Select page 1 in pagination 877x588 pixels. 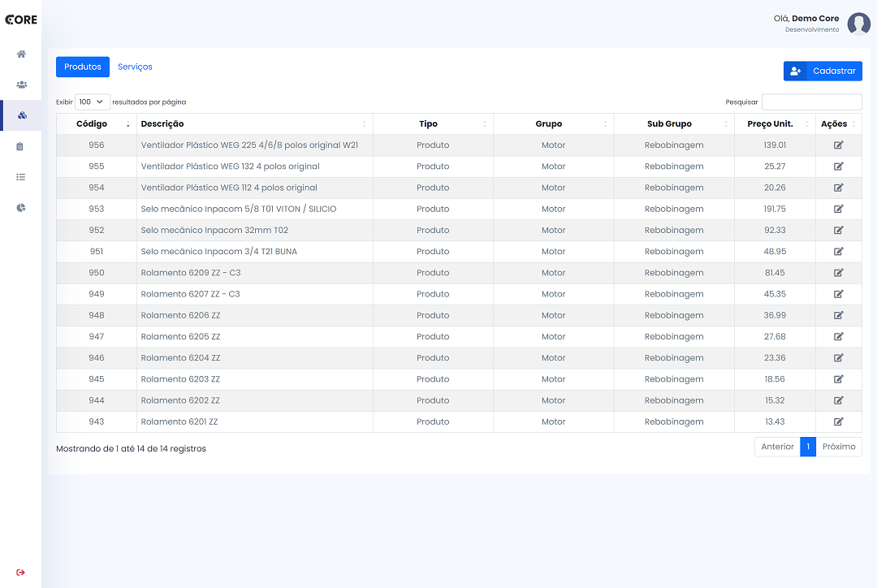[808, 447]
